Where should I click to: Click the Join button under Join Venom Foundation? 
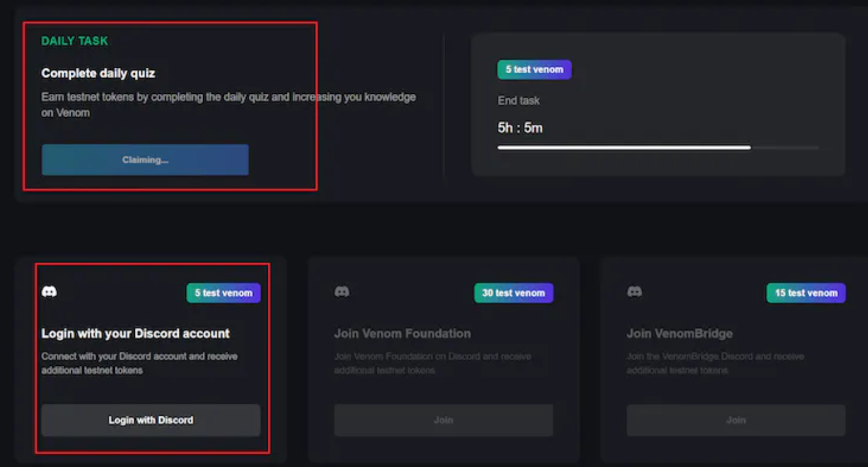point(443,420)
